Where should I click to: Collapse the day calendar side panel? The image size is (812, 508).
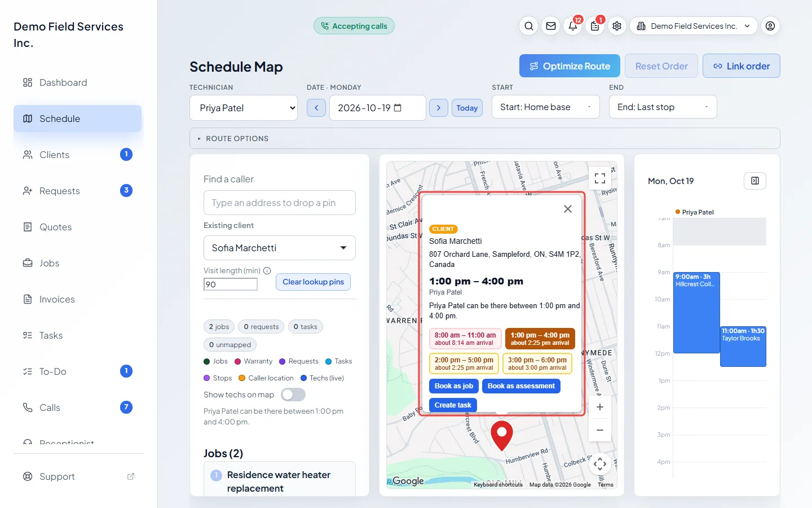tap(755, 181)
